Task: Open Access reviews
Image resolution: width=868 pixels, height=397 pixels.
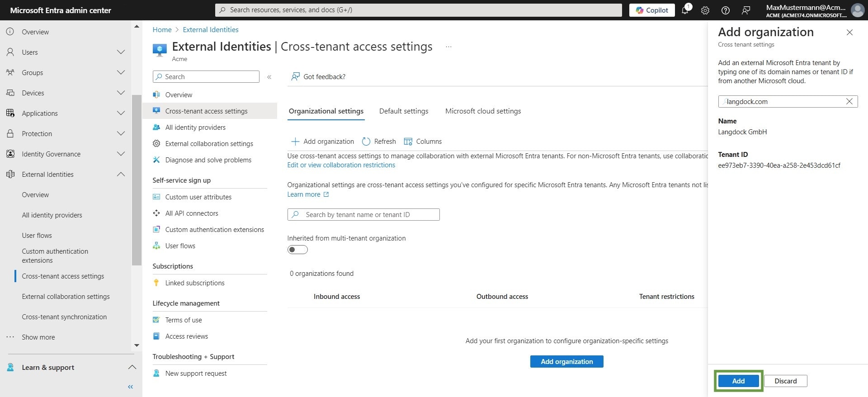Action: (186, 336)
